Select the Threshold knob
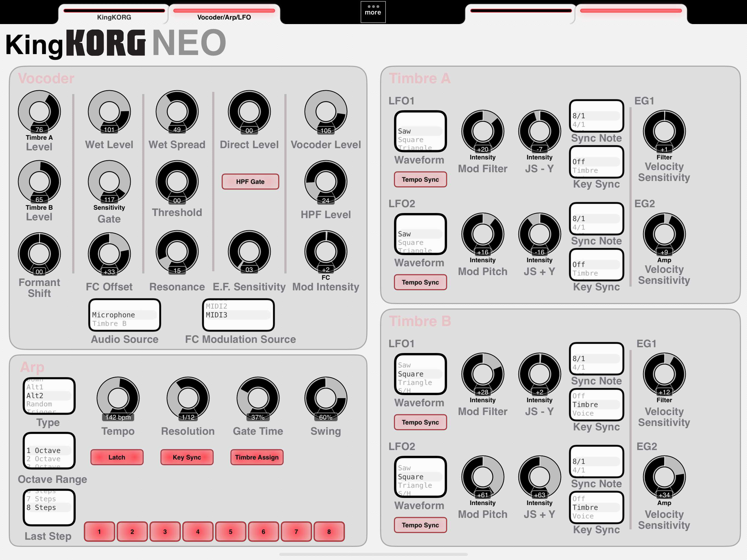This screenshot has width=747, height=560. point(177,182)
